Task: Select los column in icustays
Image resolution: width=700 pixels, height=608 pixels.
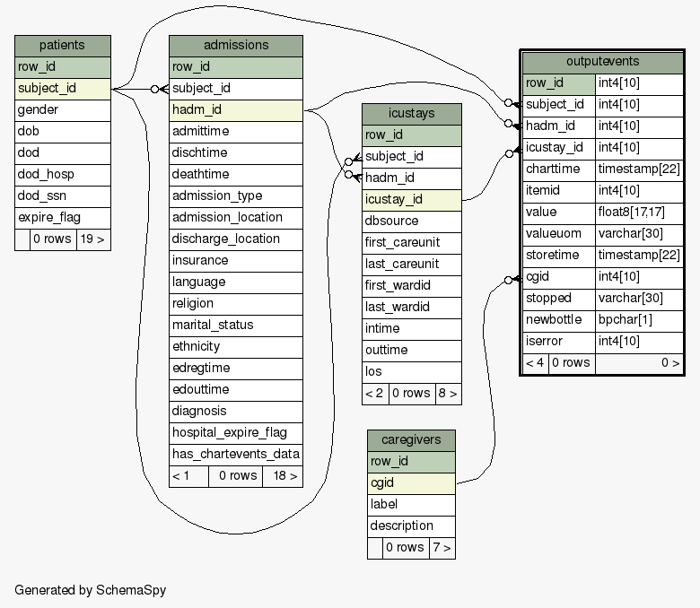Action: tap(412, 372)
